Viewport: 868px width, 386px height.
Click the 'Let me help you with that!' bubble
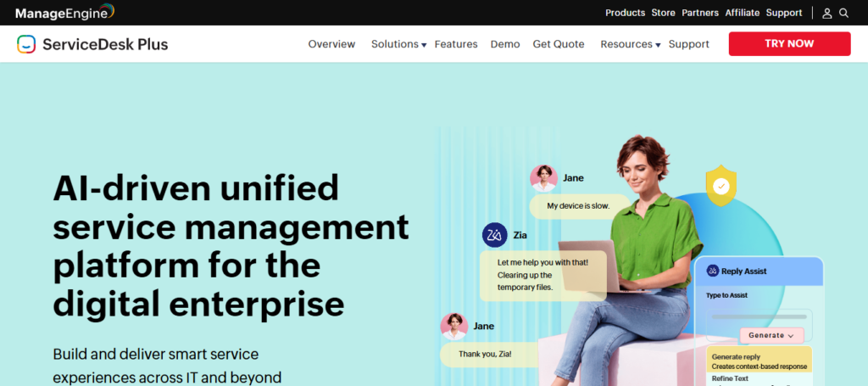542,275
